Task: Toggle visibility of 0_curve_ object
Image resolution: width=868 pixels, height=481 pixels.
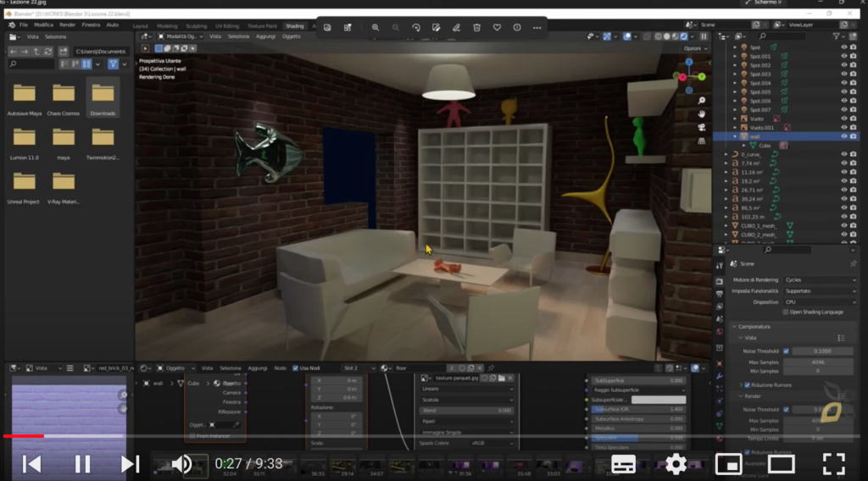Action: pos(844,154)
